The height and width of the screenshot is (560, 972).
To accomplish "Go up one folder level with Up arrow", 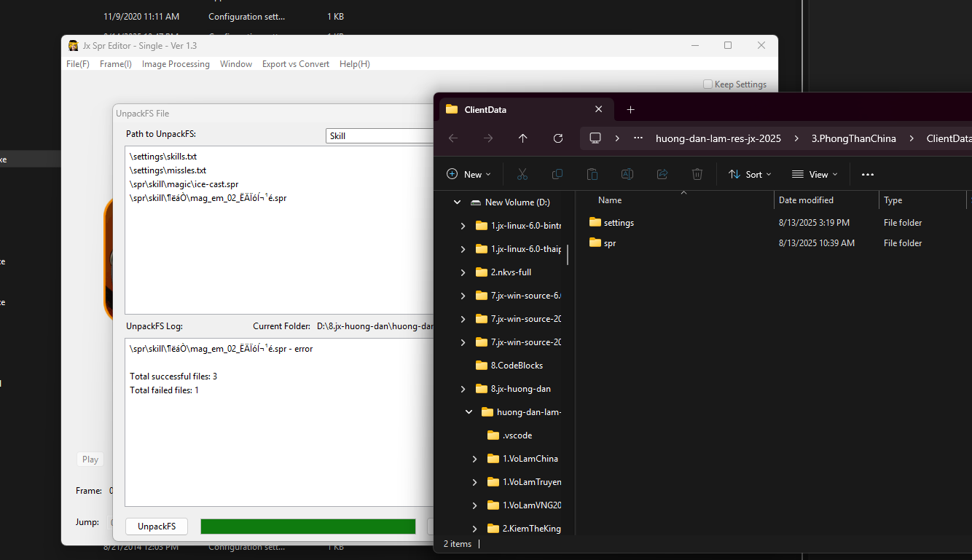I will pyautogui.click(x=522, y=138).
